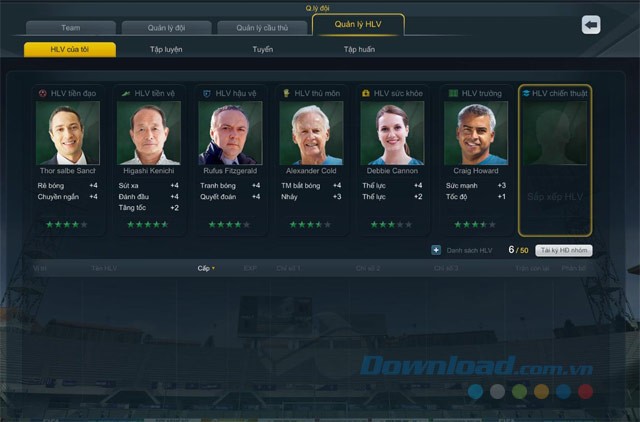Select the HLV của tôi button
Image resolution: width=640 pixels, height=422 pixels.
click(70, 49)
